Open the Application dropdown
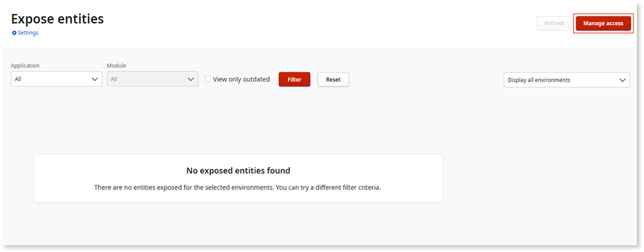This screenshot has width=644, height=252. pyautogui.click(x=56, y=79)
